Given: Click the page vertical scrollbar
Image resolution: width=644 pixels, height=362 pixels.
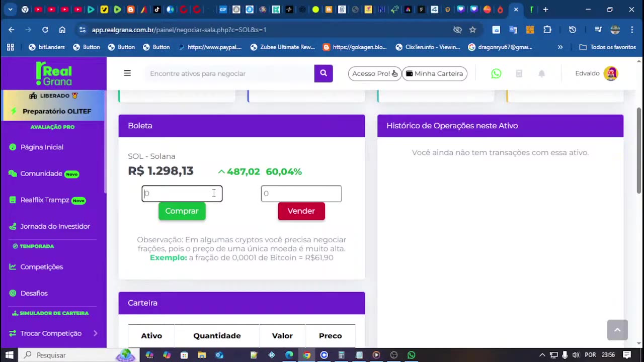Looking at the screenshot, I should tap(639, 150).
